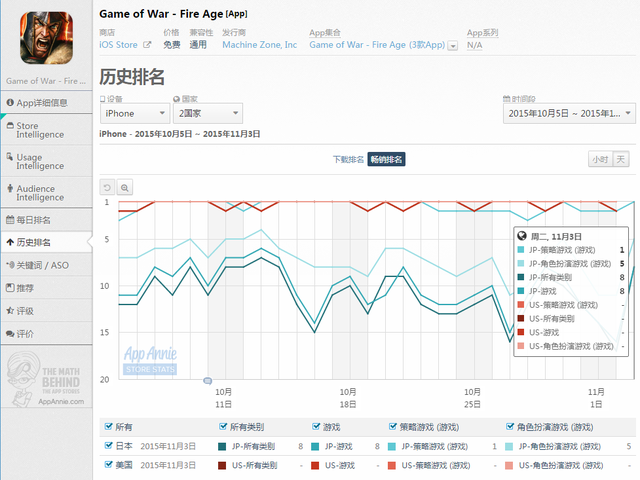Screen dimensions: 640x480
Task: Click the Usage Intelligence sidebar icon
Action: point(10,156)
